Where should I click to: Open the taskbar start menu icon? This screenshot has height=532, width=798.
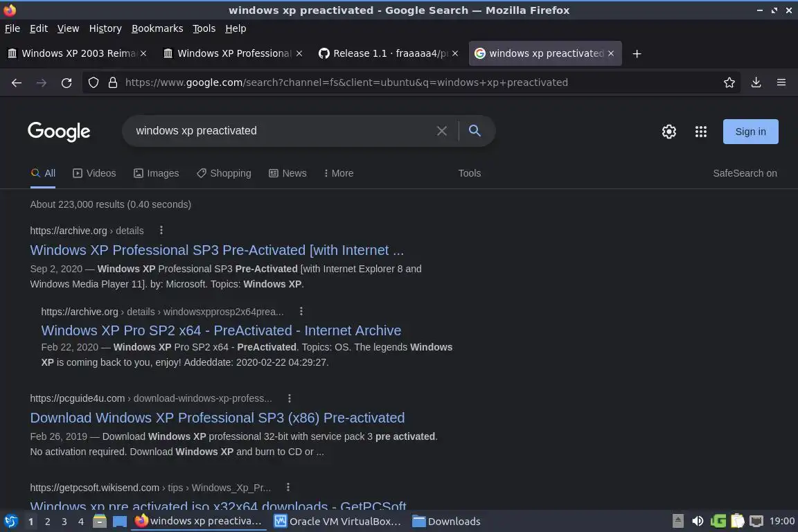coord(10,522)
